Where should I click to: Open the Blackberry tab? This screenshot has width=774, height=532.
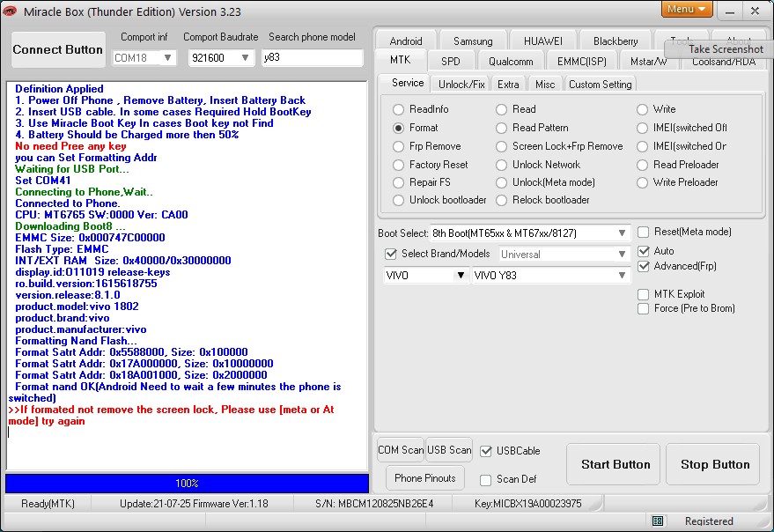[616, 41]
